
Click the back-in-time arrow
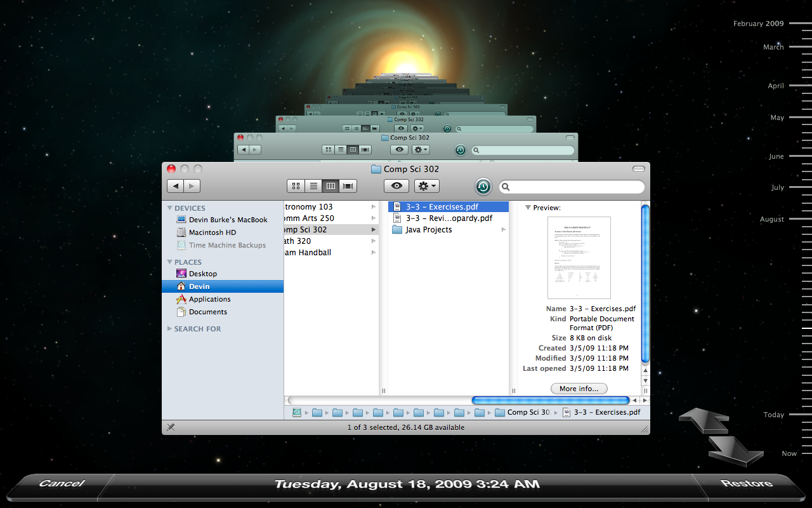tap(703, 420)
